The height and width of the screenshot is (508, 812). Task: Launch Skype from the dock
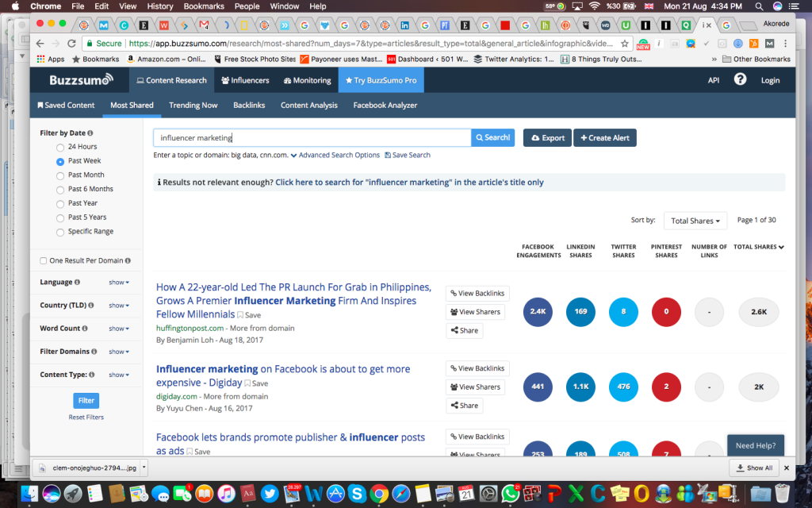coord(357,494)
